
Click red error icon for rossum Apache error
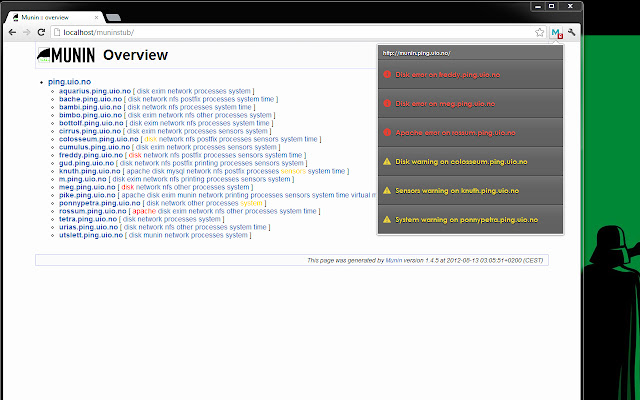tap(387, 132)
